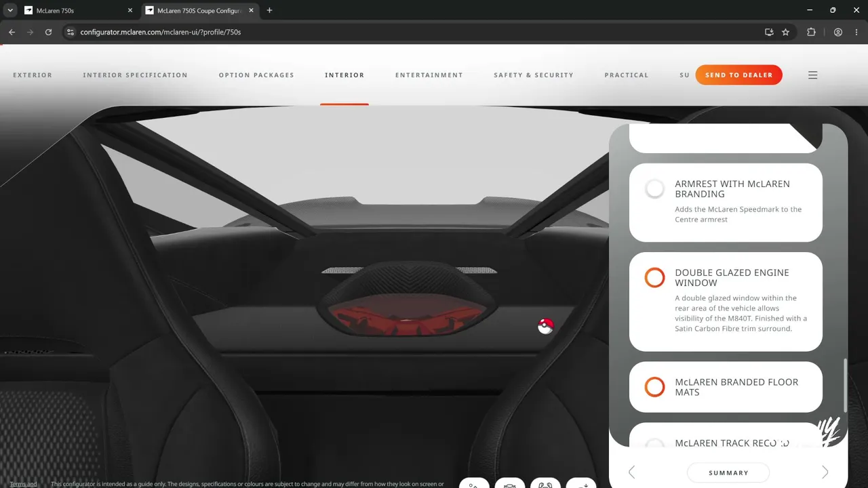This screenshot has height=488, width=868.
Task: Open the Summary view
Action: click(x=728, y=473)
